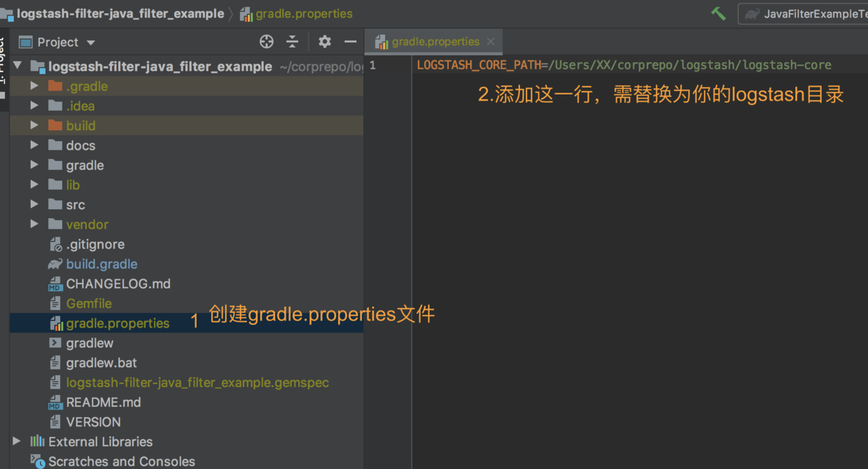
Task: Select the lib folder icon
Action: point(55,185)
